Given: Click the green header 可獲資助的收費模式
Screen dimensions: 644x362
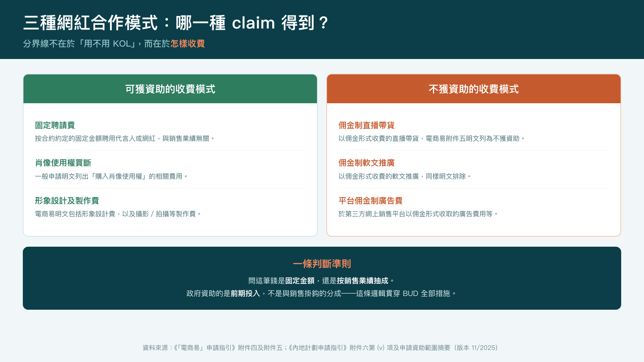Looking at the screenshot, I should pyautogui.click(x=170, y=89).
